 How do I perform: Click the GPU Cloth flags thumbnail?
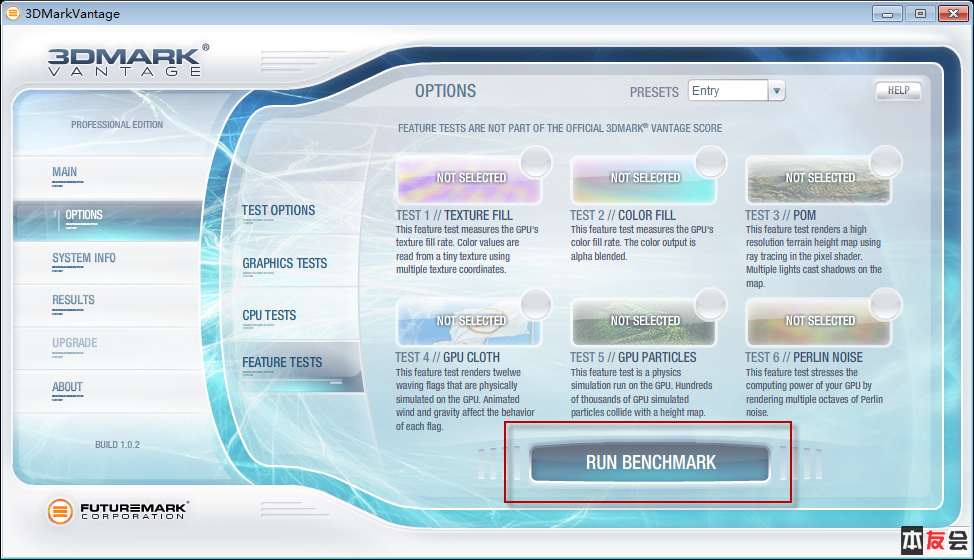[x=468, y=322]
